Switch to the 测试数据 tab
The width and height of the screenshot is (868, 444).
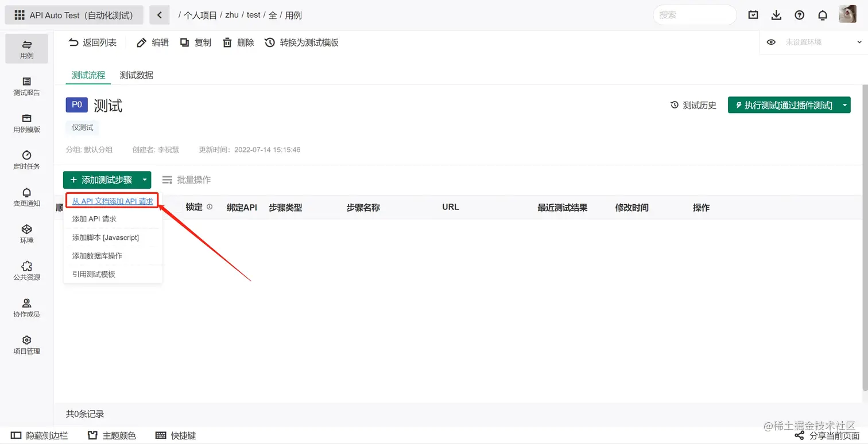point(136,75)
